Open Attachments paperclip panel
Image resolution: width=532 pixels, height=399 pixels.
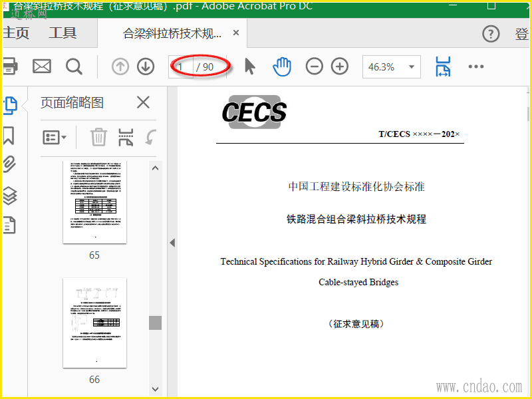tap(9, 164)
